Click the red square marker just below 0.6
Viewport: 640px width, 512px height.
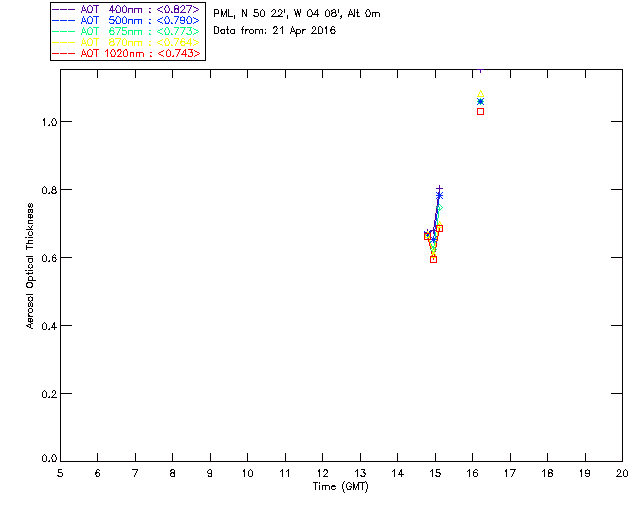(x=433, y=259)
